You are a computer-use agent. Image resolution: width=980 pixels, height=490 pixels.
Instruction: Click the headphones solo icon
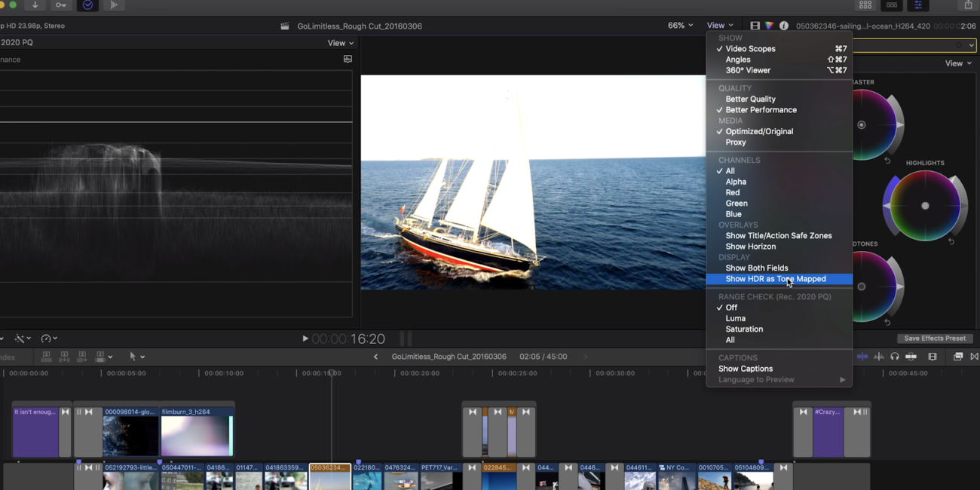(x=895, y=356)
